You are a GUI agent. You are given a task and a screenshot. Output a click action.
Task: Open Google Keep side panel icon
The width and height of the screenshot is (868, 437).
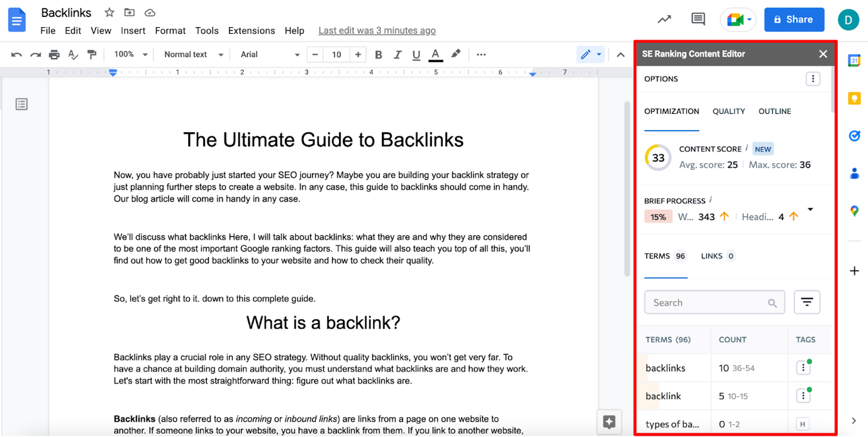(x=854, y=99)
